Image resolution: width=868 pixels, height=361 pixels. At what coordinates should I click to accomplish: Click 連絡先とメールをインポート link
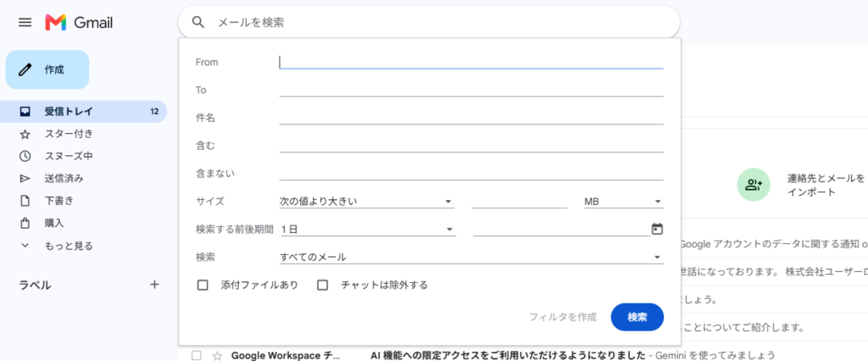point(826,186)
